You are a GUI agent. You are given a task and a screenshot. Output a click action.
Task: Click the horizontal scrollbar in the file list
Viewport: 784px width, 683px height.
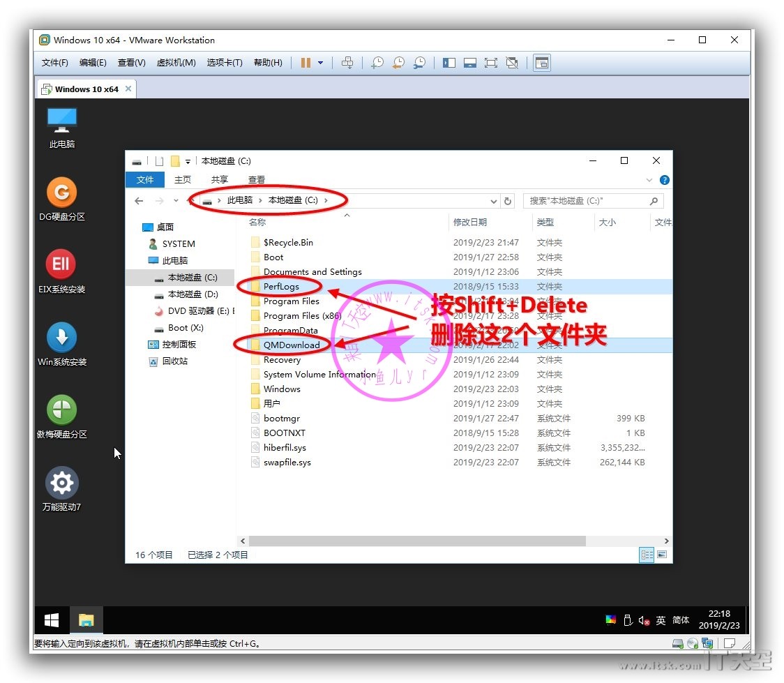[417, 541]
